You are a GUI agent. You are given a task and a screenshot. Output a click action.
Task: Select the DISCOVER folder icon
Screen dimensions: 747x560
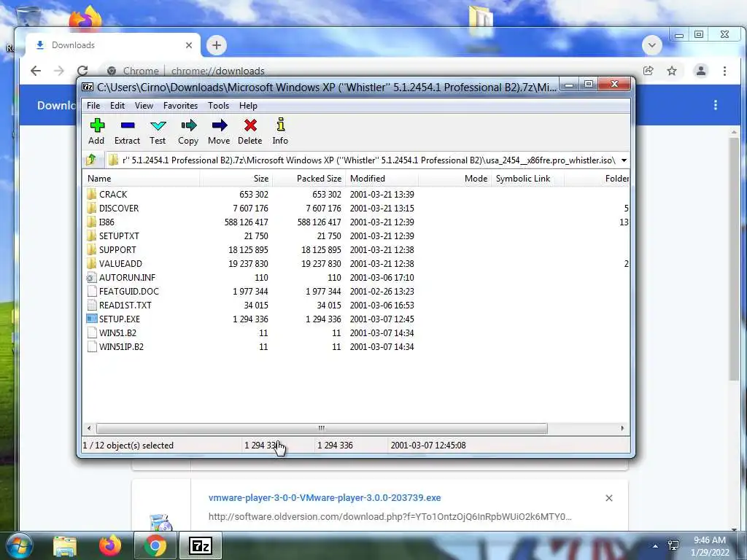pyautogui.click(x=91, y=208)
